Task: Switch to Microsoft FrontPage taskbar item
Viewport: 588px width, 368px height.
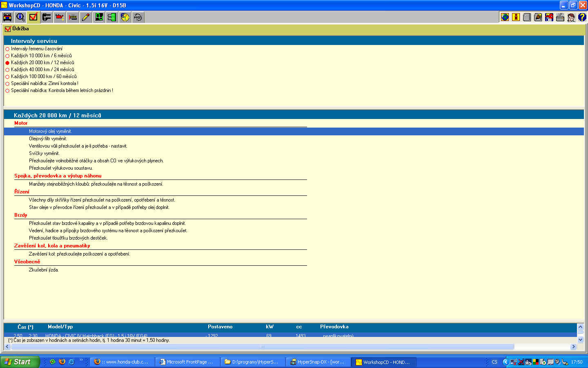Action: 187,362
